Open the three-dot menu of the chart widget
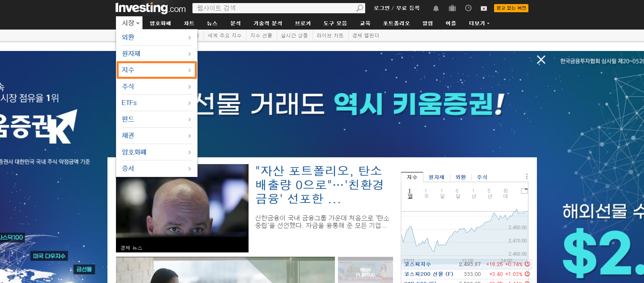This screenshot has width=644, height=283. (527, 177)
